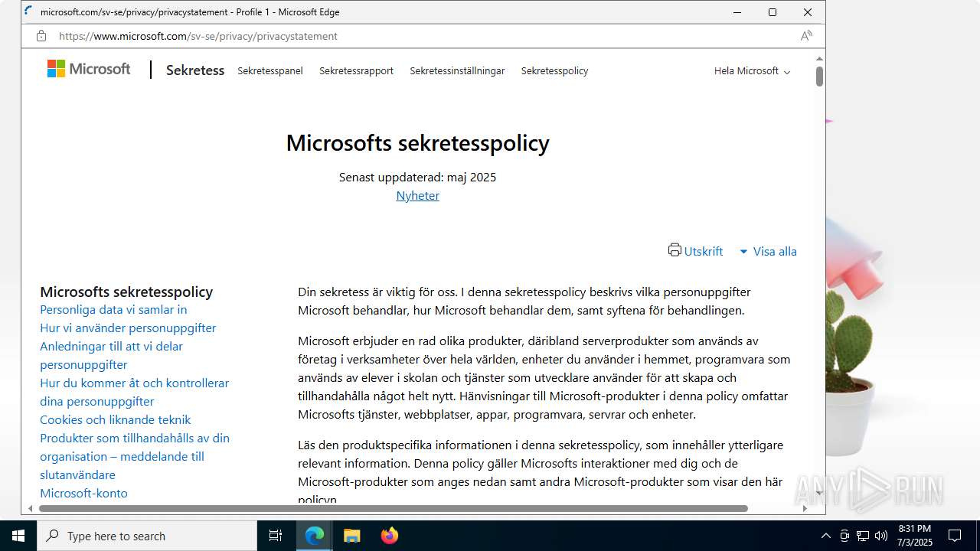Open Produkter som tillhandahålls av din organisation

tap(135, 456)
